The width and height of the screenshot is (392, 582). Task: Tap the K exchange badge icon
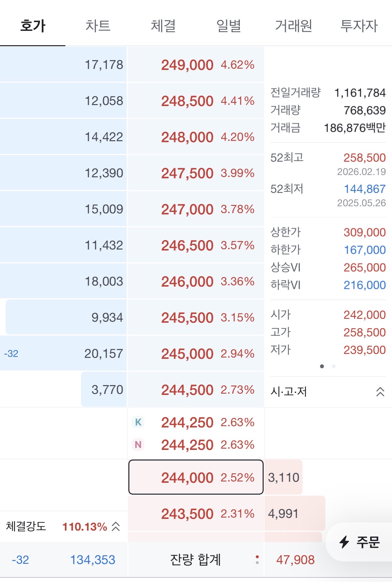coord(138,422)
